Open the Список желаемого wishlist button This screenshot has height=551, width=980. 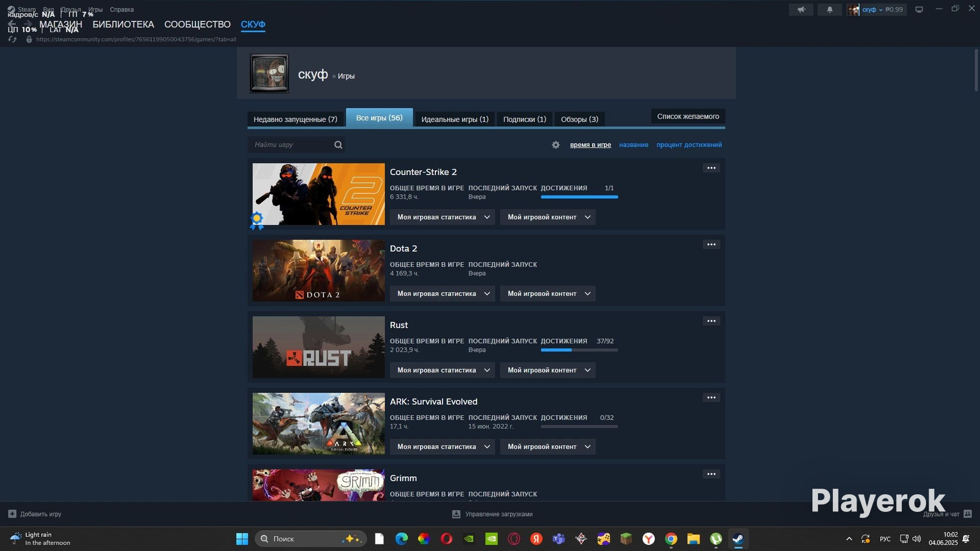688,116
